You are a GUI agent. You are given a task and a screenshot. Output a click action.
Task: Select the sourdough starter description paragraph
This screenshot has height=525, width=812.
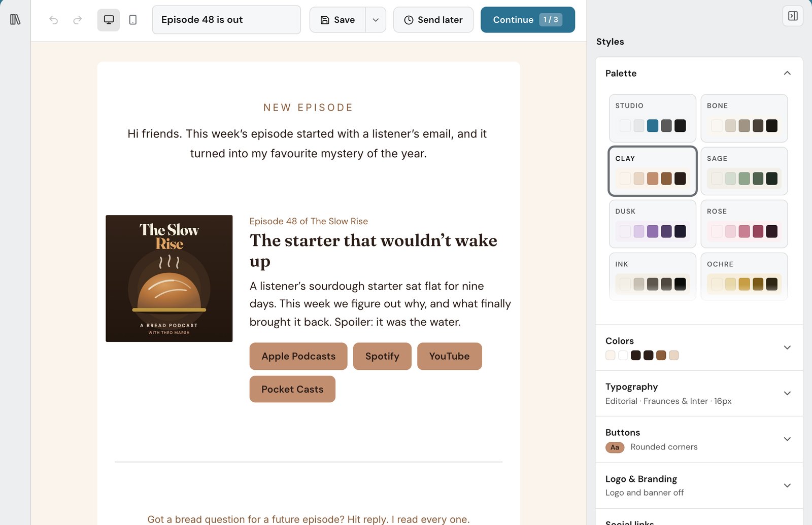click(380, 304)
